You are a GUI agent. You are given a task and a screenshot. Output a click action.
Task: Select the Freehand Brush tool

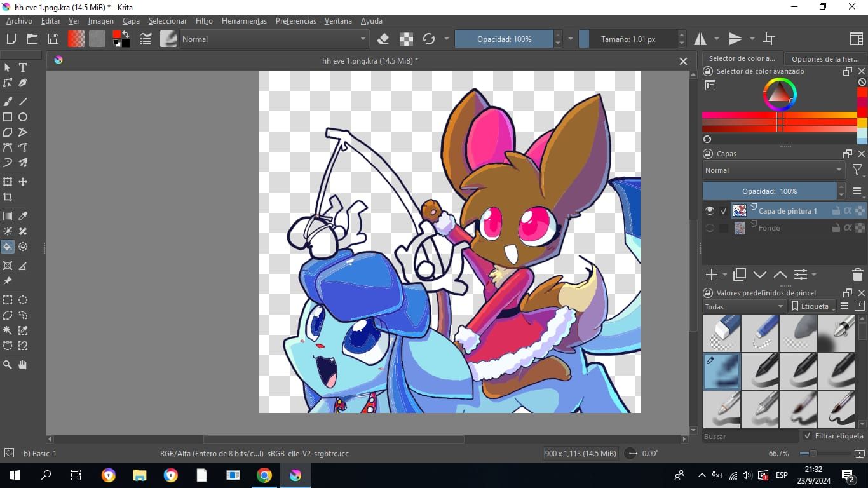(8, 101)
